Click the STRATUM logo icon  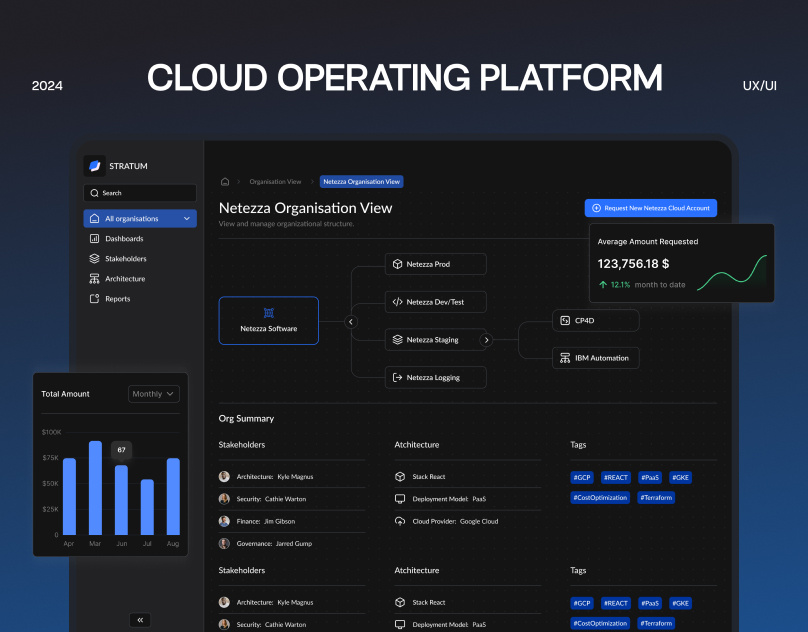pyautogui.click(x=94, y=166)
